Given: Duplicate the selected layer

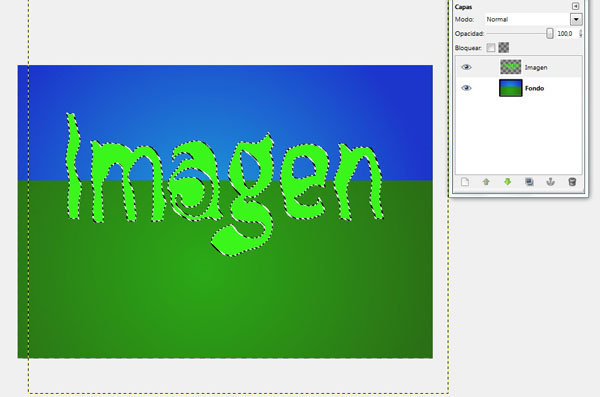Looking at the screenshot, I should 529,182.
